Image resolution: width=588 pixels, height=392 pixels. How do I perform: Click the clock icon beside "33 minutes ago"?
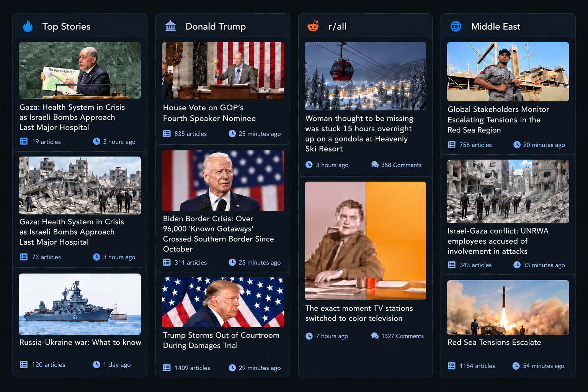tap(517, 265)
